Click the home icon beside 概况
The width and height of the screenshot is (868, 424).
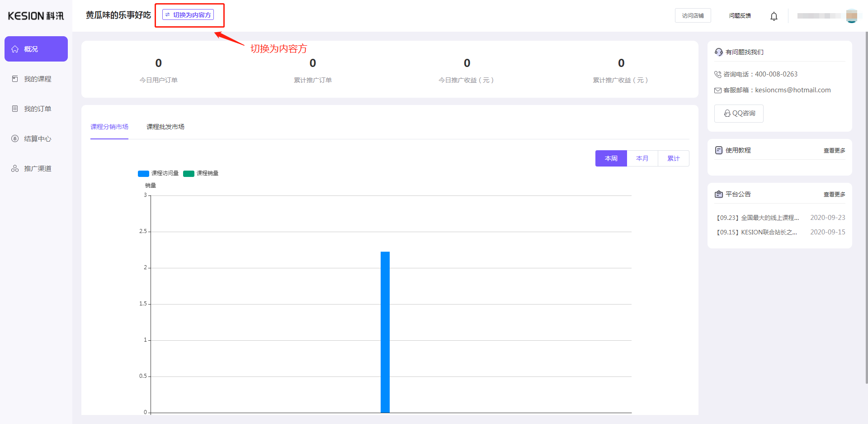click(x=15, y=49)
